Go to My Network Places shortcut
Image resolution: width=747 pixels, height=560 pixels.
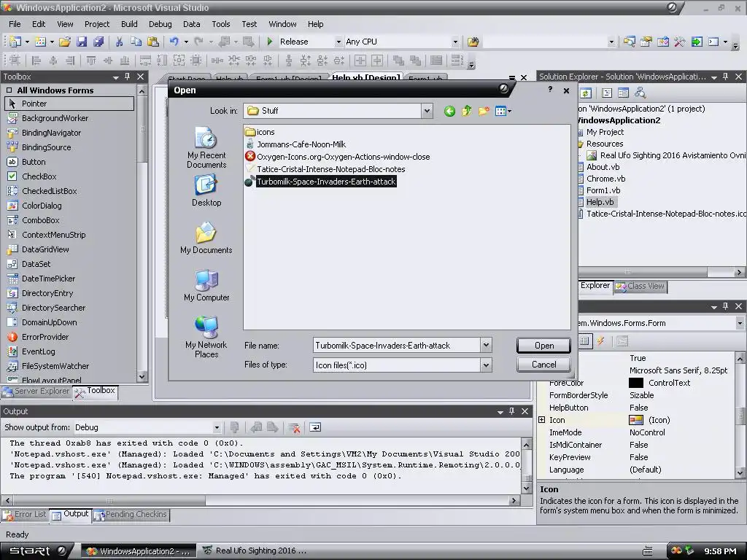pos(206,337)
